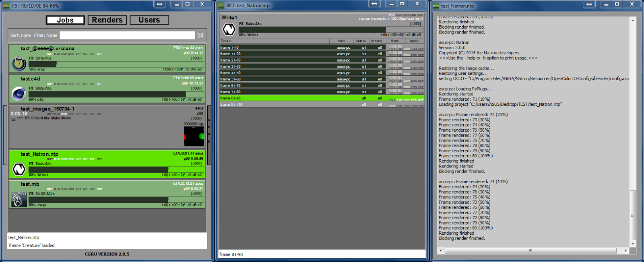Click the log window scroll-up arrow

(x=633, y=20)
